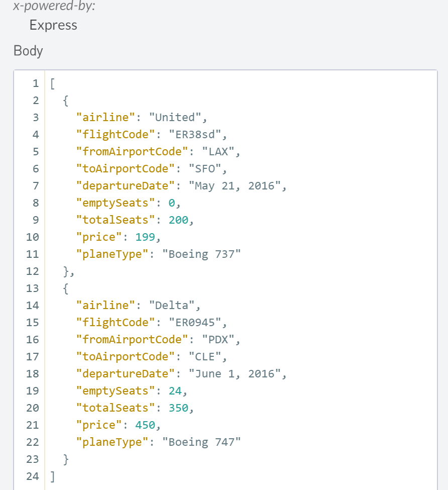Click the "LAX" airport code value

[218, 151]
